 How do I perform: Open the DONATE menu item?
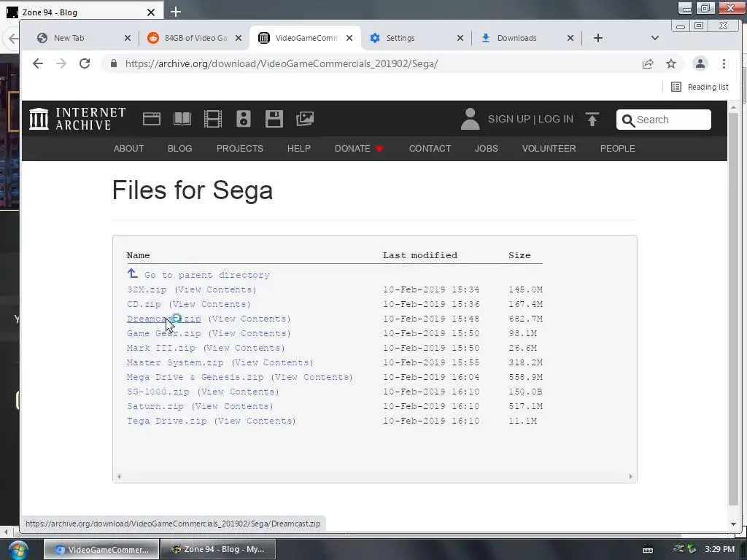pyautogui.click(x=359, y=148)
